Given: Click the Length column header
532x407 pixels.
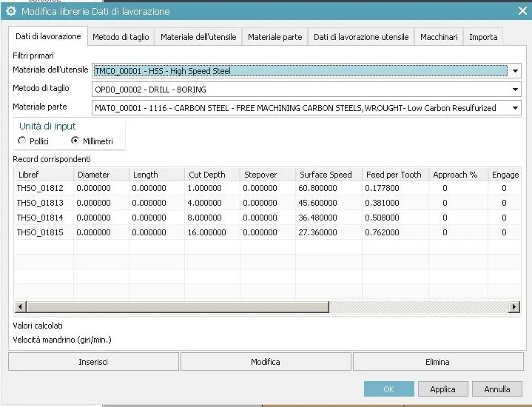Looking at the screenshot, I should [x=157, y=175].
